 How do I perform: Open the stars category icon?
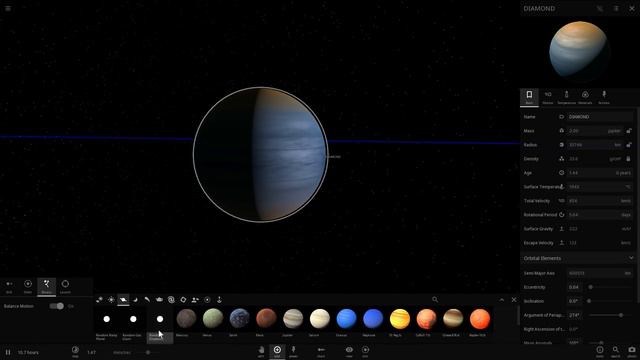111,300
